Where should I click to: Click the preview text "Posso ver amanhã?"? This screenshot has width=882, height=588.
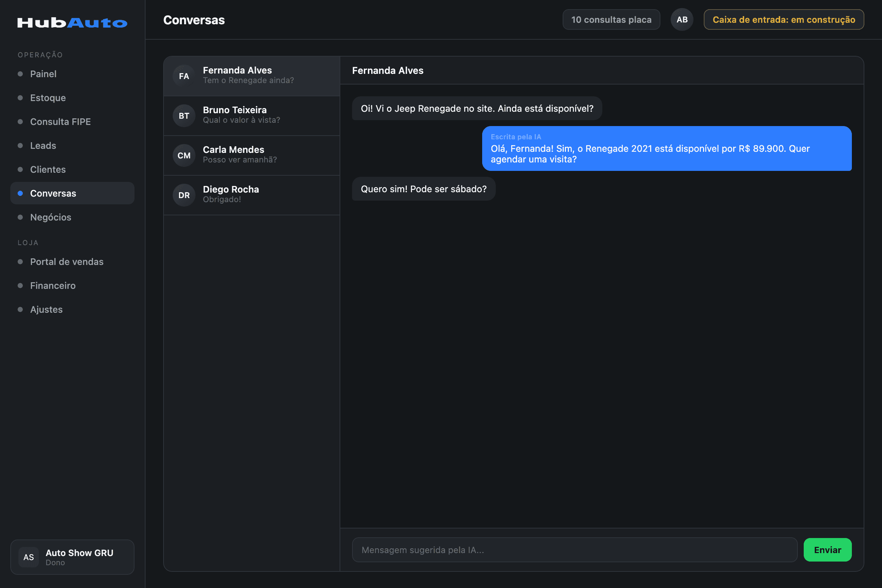point(240,160)
